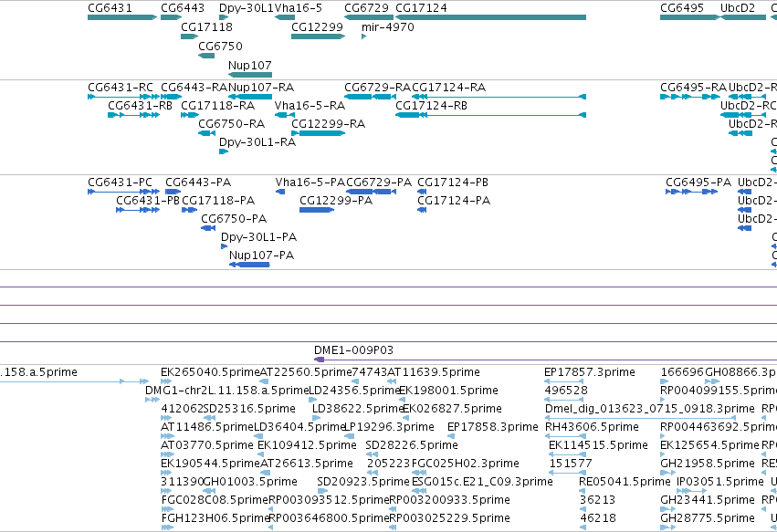777x532 pixels.
Task: Click transcript CG17124-RA
Action: (x=499, y=97)
